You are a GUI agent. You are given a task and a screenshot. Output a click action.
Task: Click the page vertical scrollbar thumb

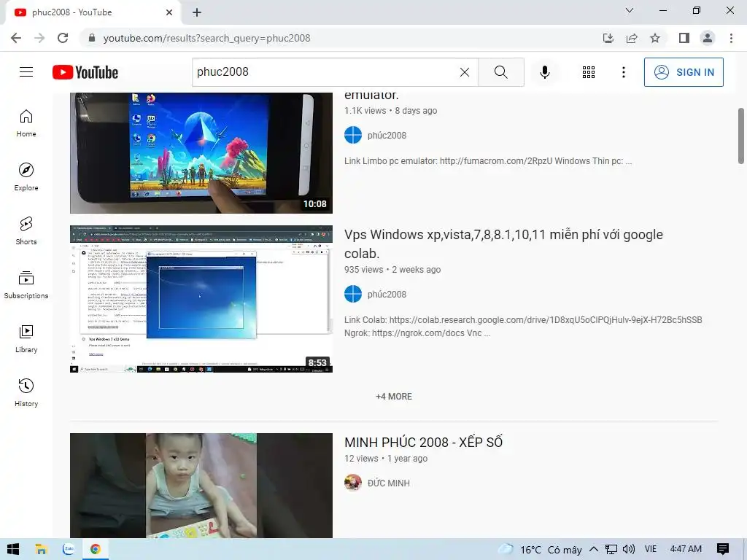[741, 136]
